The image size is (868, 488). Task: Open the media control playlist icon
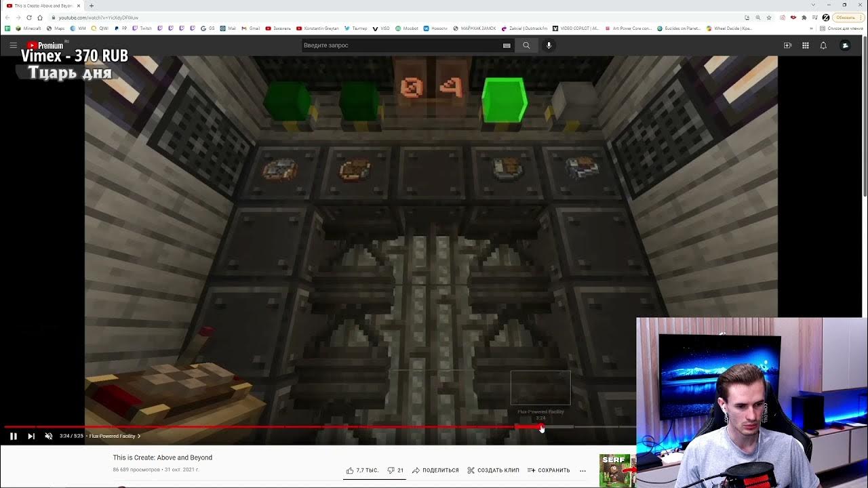(x=815, y=18)
